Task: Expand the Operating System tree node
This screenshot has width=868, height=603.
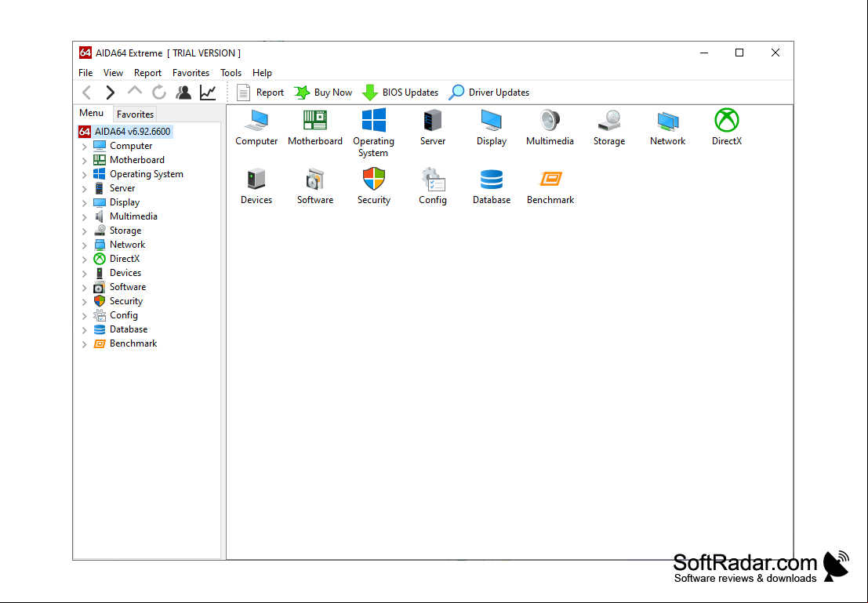Action: 84,174
